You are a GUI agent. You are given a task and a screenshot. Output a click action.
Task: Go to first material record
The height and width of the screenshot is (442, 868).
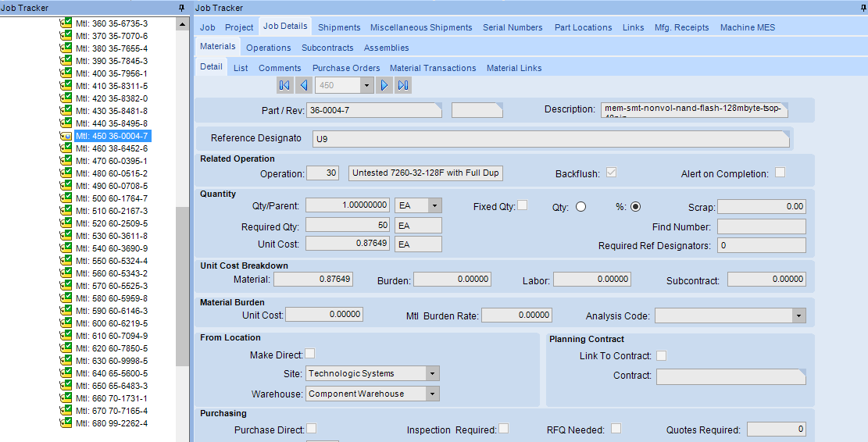tap(284, 85)
